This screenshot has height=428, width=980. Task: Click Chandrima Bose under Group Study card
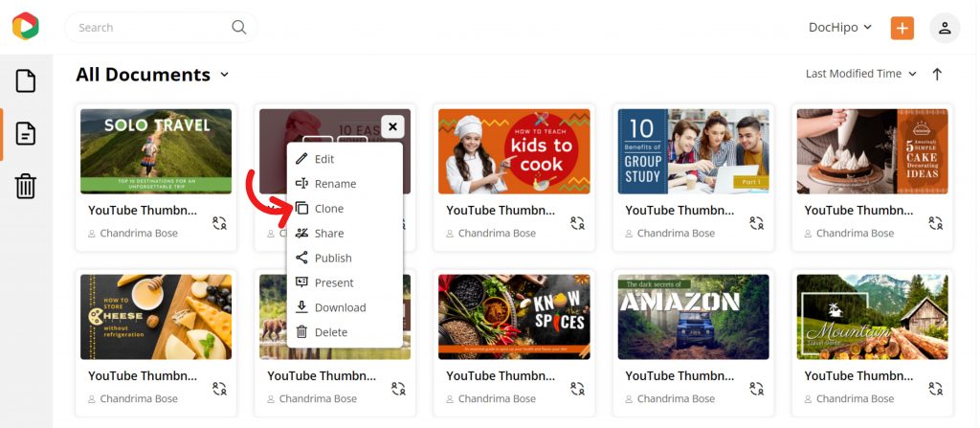(x=676, y=234)
